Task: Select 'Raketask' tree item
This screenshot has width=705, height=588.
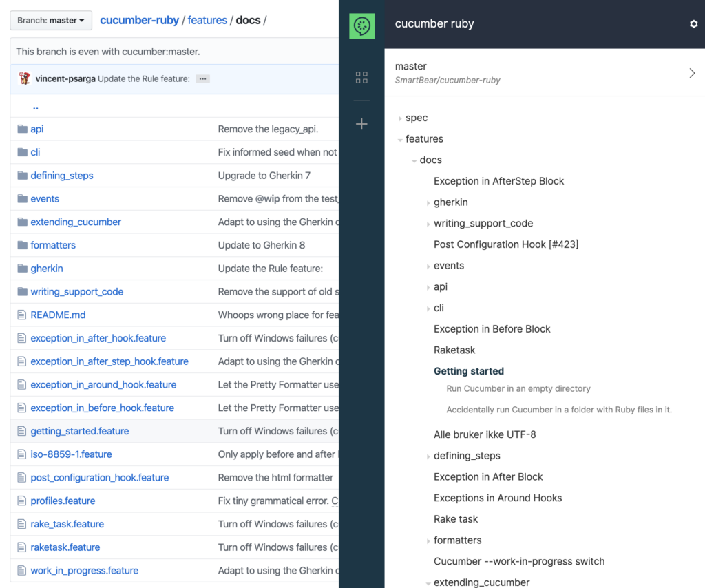Action: 454,350
